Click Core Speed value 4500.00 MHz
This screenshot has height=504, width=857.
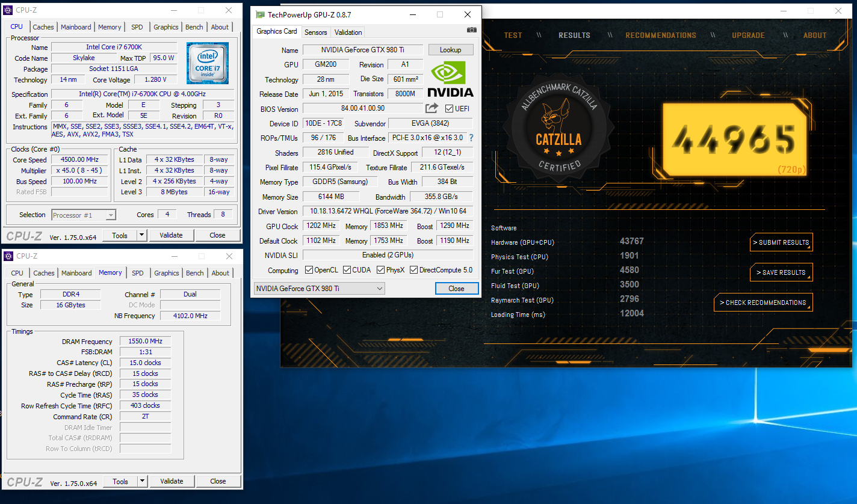point(79,160)
